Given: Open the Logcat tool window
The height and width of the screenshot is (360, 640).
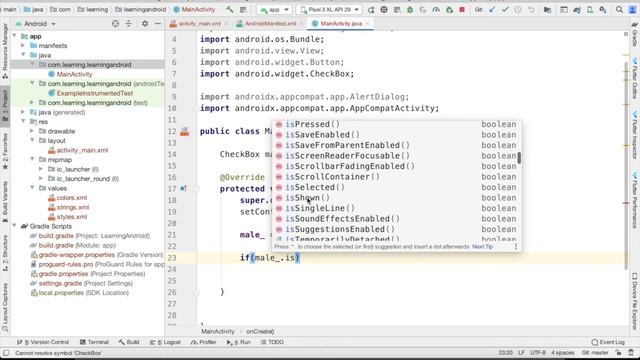Looking at the screenshot, I should point(165,342).
